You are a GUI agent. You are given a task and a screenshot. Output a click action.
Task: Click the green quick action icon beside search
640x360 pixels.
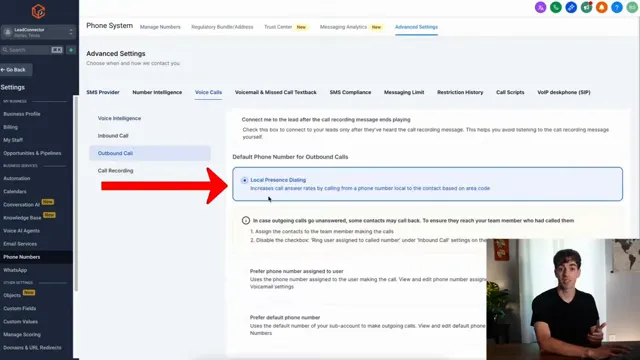click(x=71, y=50)
